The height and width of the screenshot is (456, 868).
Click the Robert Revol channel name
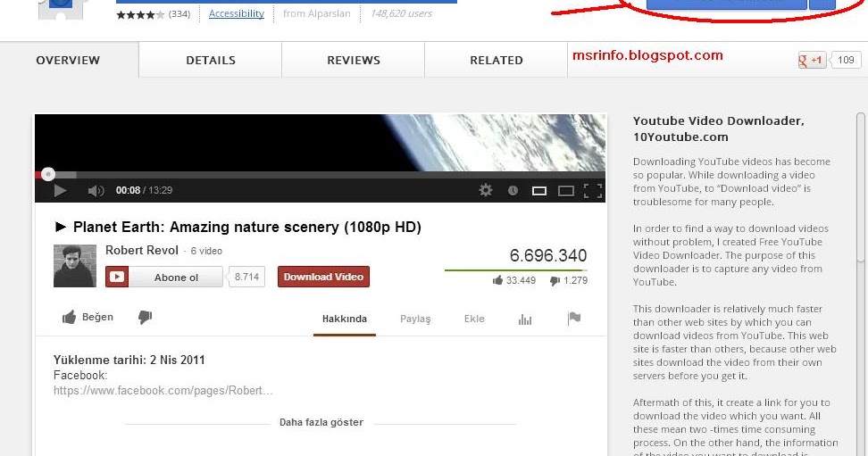coord(142,250)
